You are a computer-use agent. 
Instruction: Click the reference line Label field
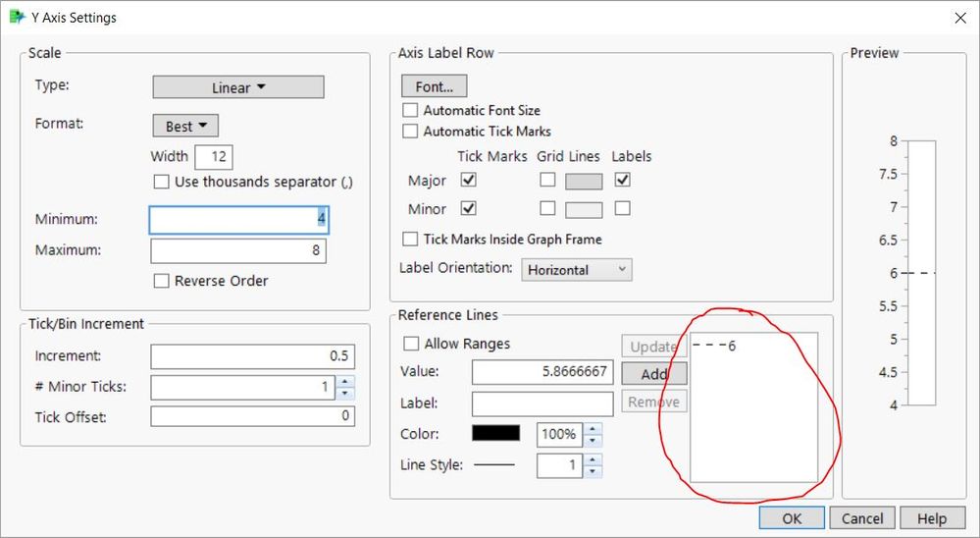[x=542, y=403]
